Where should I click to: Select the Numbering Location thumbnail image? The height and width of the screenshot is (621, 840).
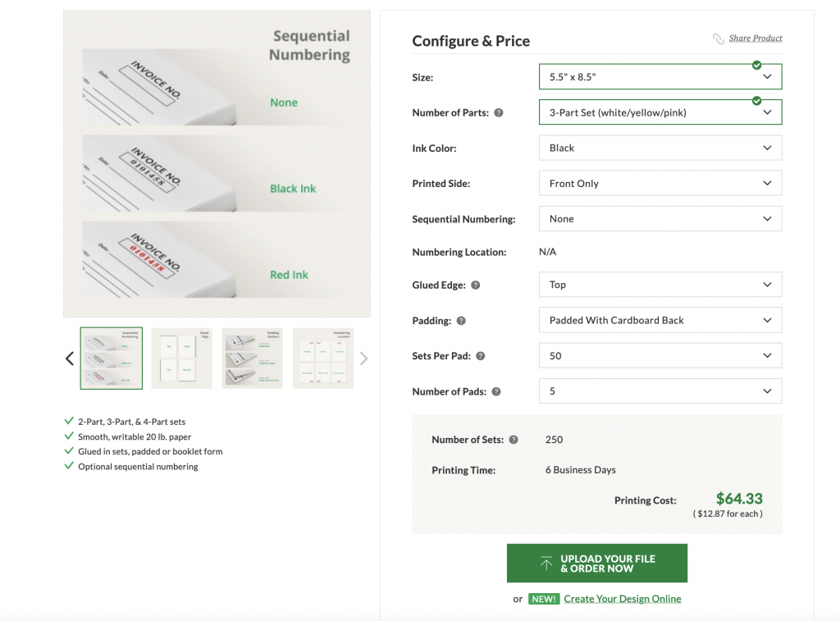[323, 358]
